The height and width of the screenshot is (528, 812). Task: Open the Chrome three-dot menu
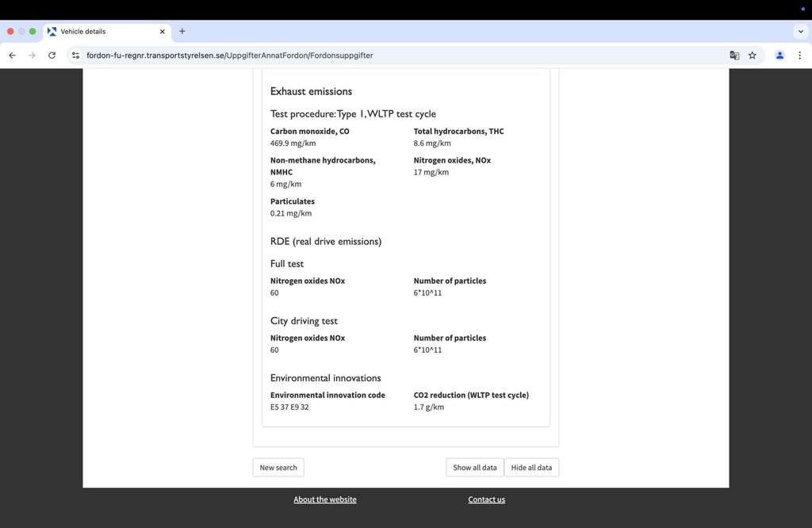coord(799,55)
